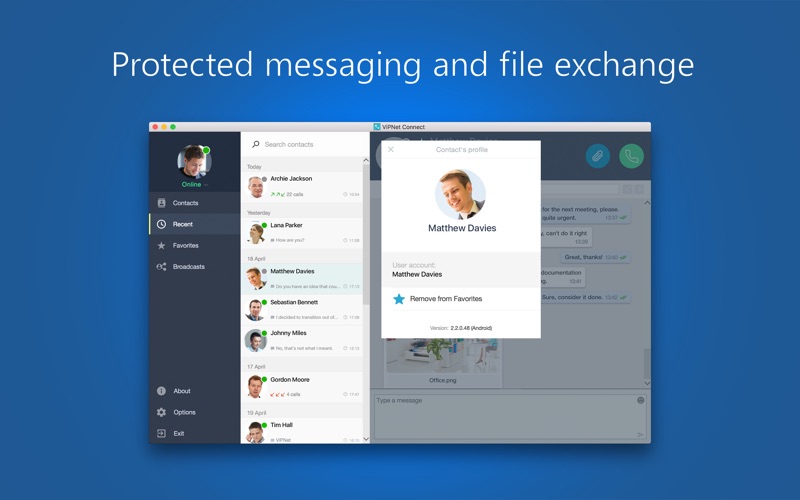Open chat with Sebastian Bennett
This screenshot has width=800, height=500.
click(302, 310)
